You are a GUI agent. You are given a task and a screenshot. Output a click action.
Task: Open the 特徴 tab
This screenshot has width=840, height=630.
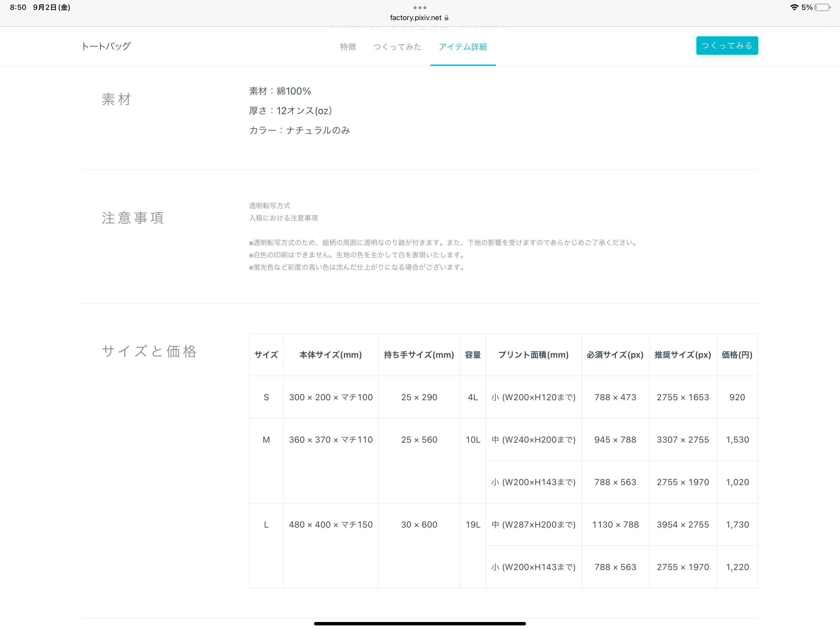coord(348,47)
